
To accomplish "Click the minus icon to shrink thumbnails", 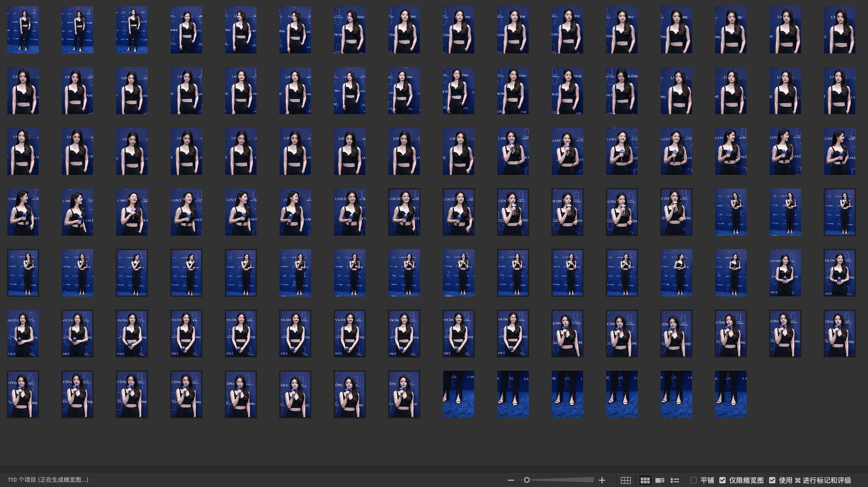I will tap(510, 480).
